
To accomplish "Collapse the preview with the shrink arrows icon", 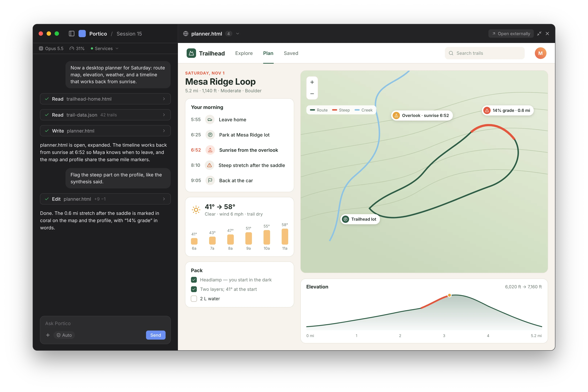I will (539, 34).
